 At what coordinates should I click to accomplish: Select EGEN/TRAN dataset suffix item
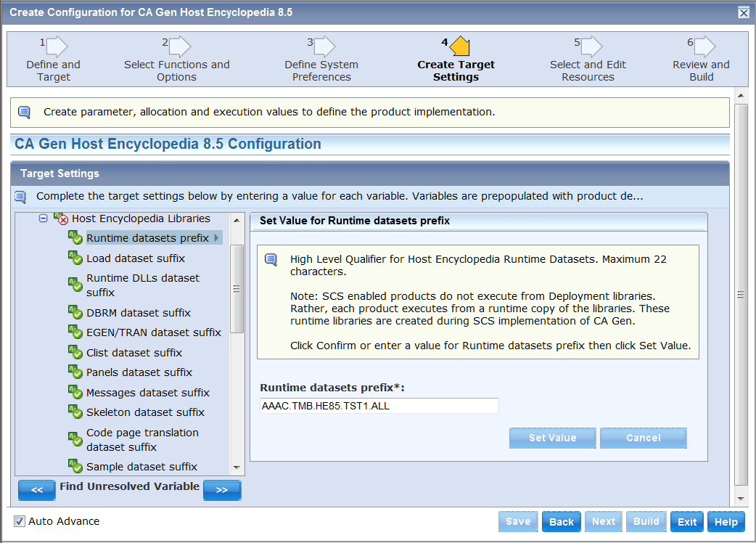(153, 332)
